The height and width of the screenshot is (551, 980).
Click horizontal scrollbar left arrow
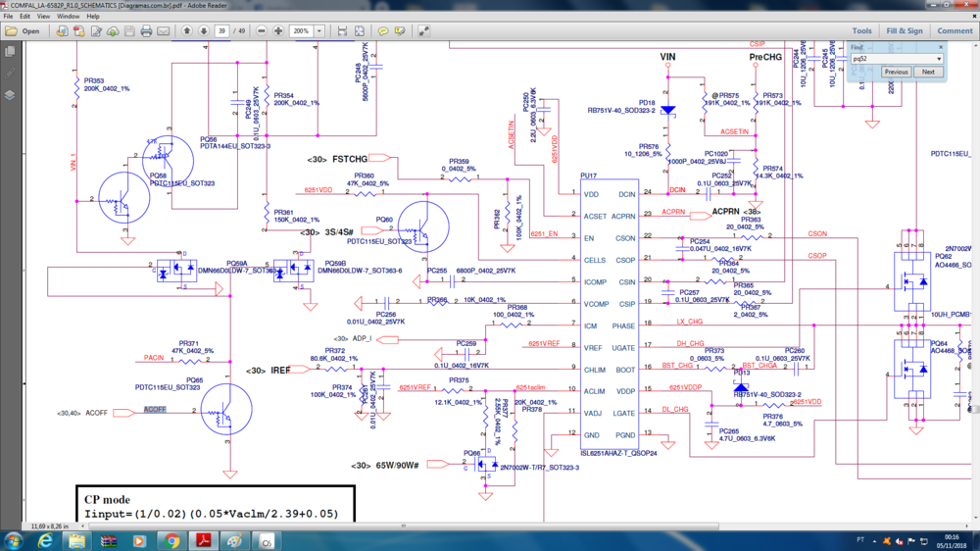82,526
